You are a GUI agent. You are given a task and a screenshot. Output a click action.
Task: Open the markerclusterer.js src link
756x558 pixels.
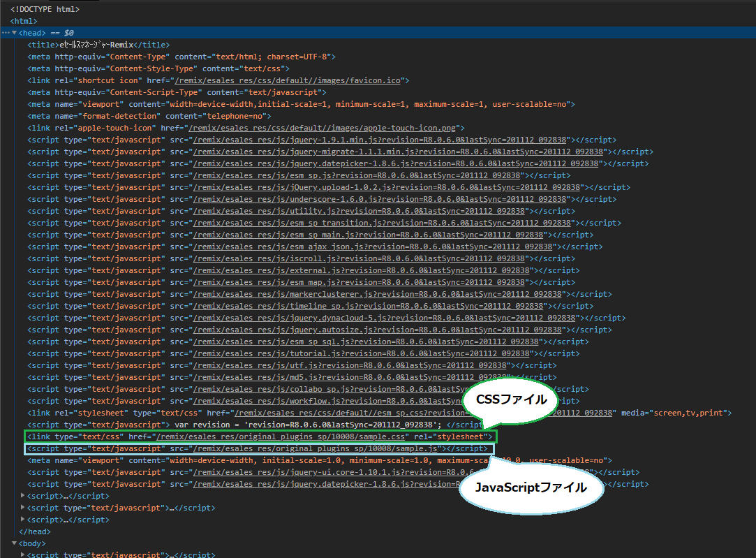pos(377,294)
